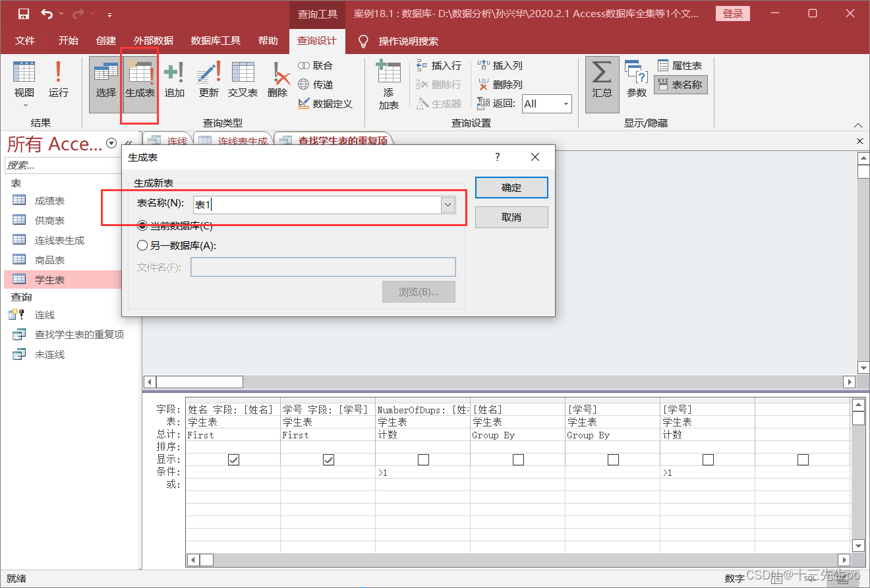Screen dimensions: 870x588
Task: Click Insert Columns (插入列)
Action: click(500, 65)
